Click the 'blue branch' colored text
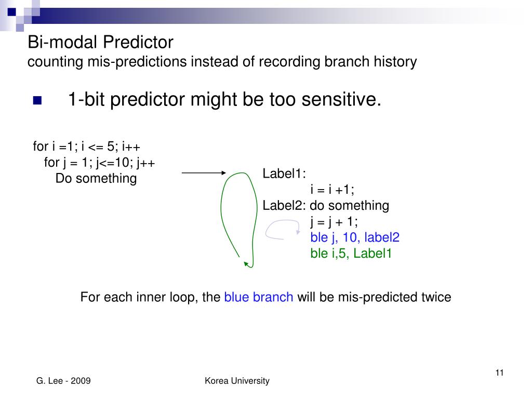Image resolution: width=532 pixels, height=399 pixels. tap(259, 297)
